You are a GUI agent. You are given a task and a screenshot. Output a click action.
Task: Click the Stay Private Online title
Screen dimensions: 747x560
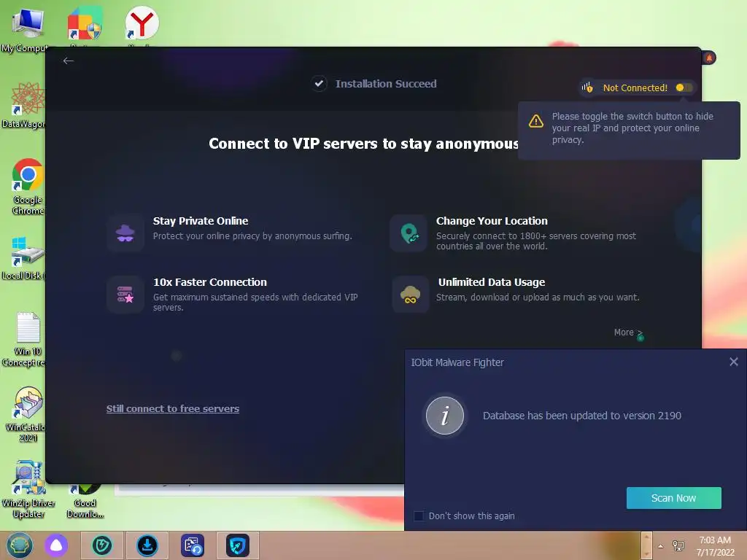(x=201, y=221)
